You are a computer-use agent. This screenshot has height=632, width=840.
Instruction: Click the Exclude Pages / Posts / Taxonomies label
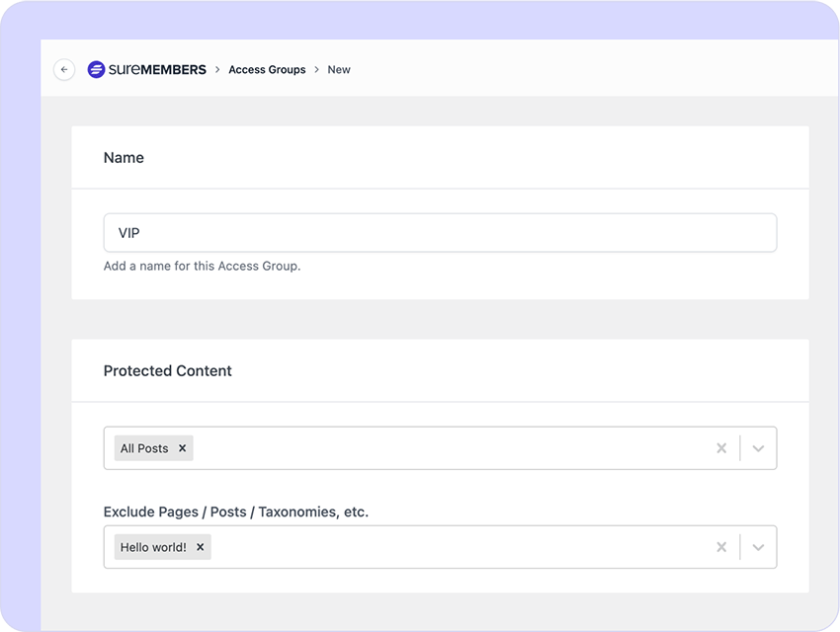[x=236, y=512]
